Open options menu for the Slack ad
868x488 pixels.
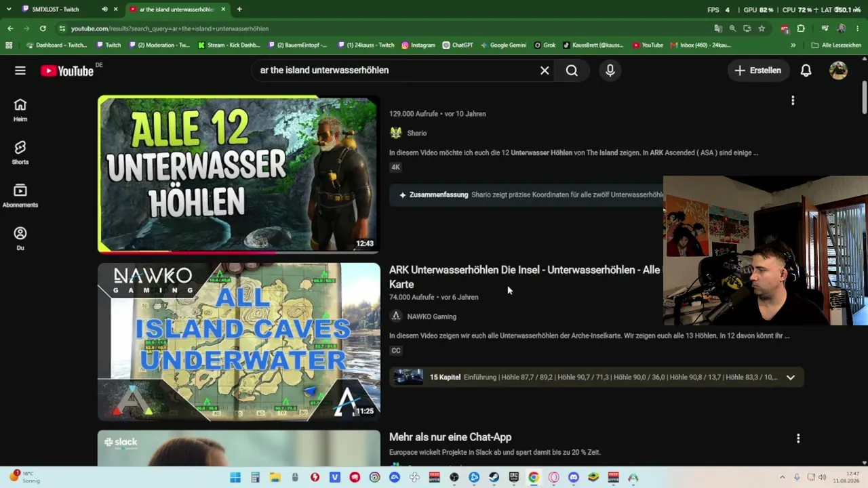(798, 439)
